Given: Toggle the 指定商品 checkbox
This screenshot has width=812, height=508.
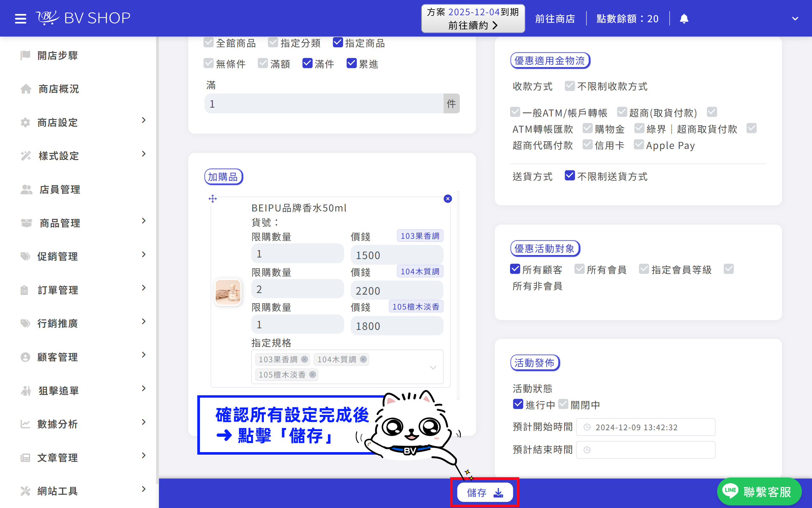Looking at the screenshot, I should [337, 42].
